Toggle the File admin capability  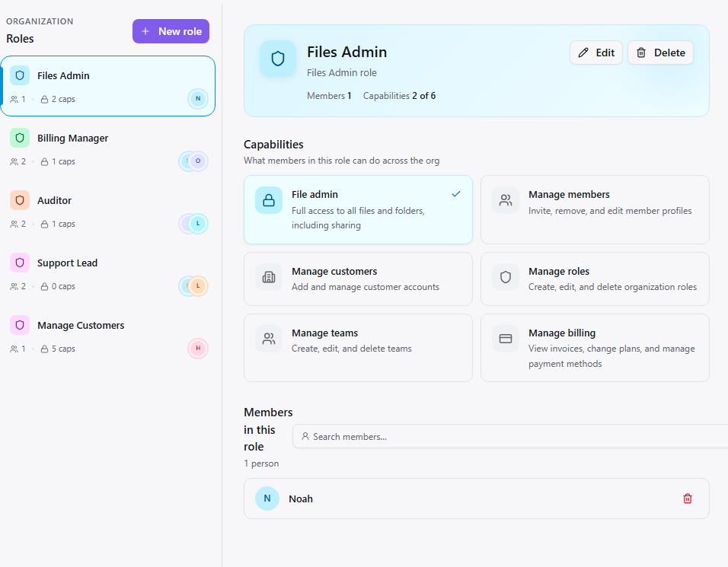coord(358,209)
